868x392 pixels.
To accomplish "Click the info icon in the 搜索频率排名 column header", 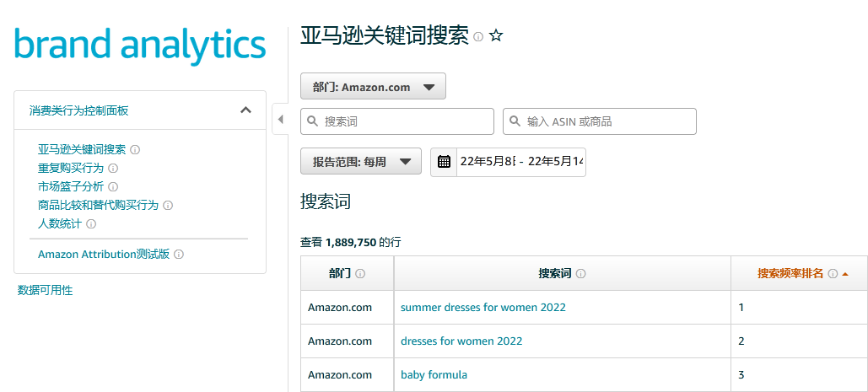I will 833,274.
